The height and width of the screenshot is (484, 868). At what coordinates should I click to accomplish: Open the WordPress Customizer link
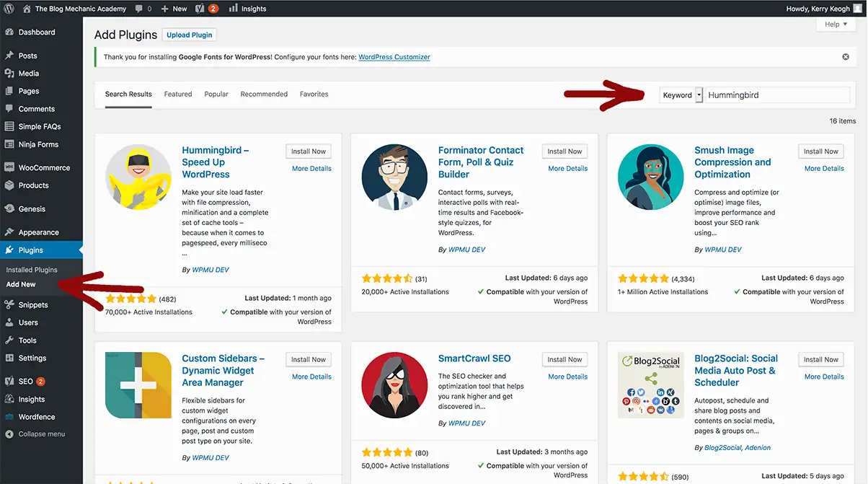click(394, 56)
